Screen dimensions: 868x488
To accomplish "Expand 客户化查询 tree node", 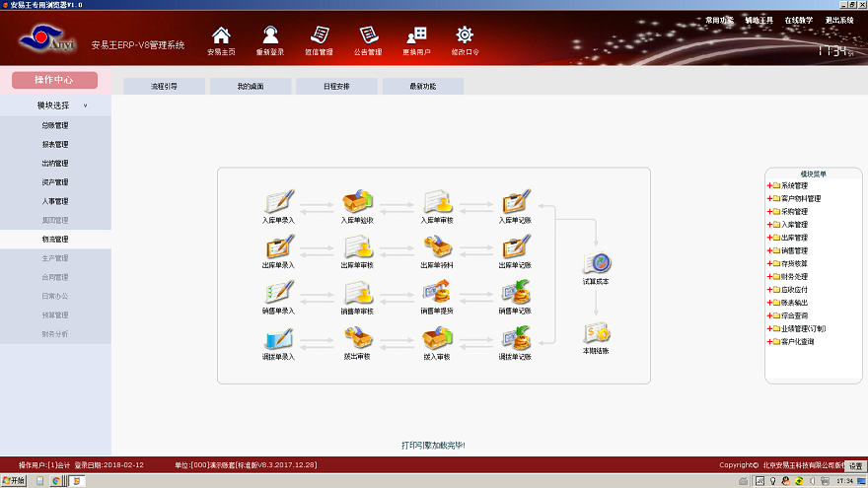I will [x=769, y=341].
